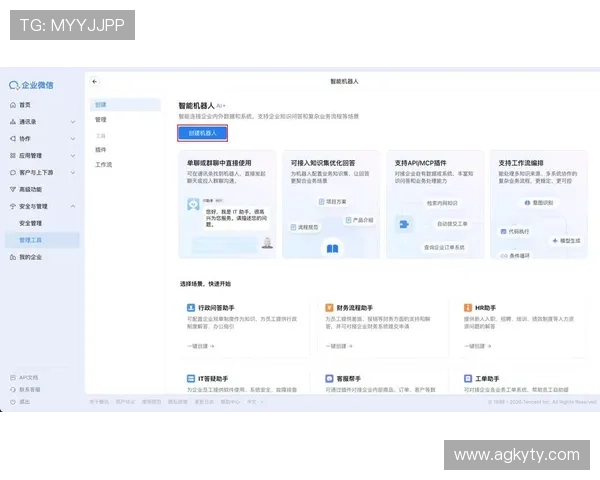The width and height of the screenshot is (600, 480).
Task: Open the 帮助中心 footer link
Action: pos(230,402)
